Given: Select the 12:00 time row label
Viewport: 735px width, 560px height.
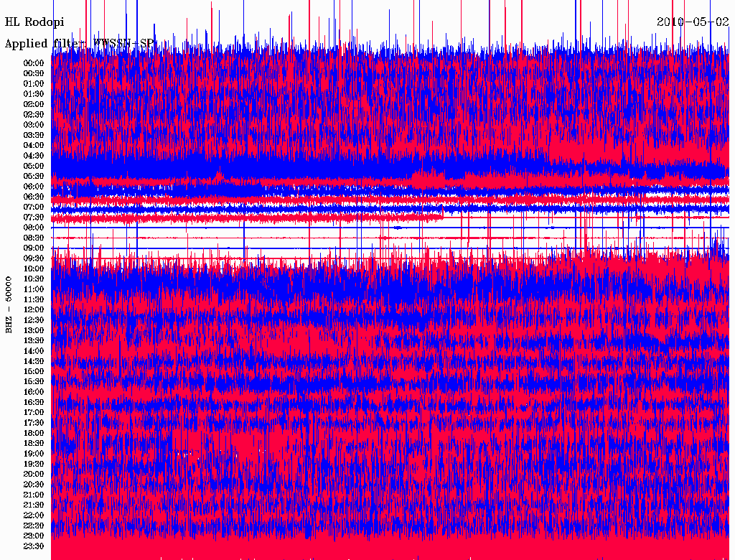Looking at the screenshot, I should point(34,309).
